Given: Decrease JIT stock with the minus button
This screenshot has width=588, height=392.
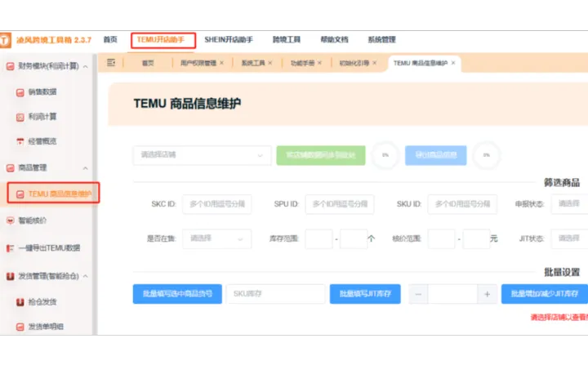Looking at the screenshot, I should tap(418, 294).
